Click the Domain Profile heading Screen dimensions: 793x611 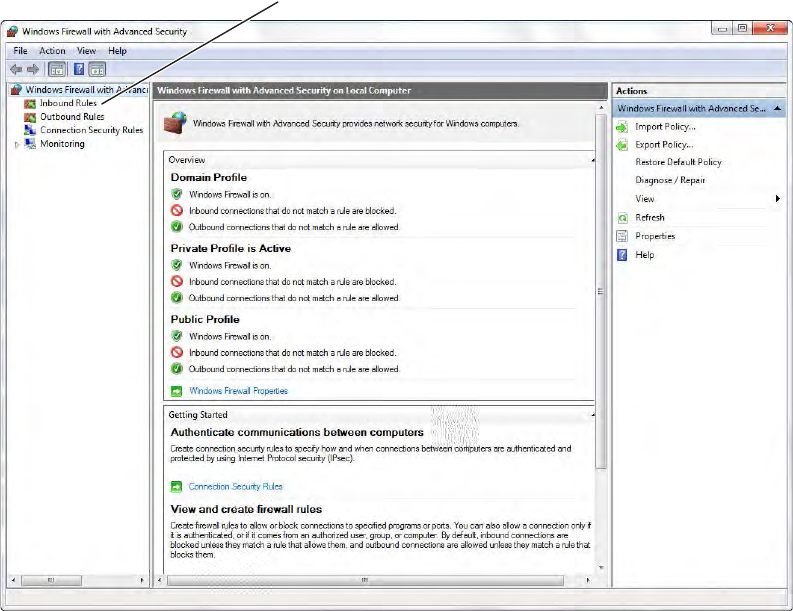pos(209,178)
